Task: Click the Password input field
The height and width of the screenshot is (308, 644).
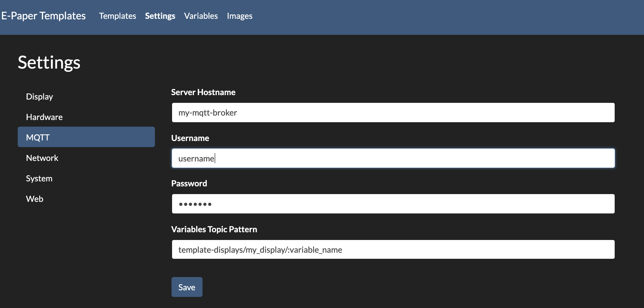Action: tap(393, 204)
